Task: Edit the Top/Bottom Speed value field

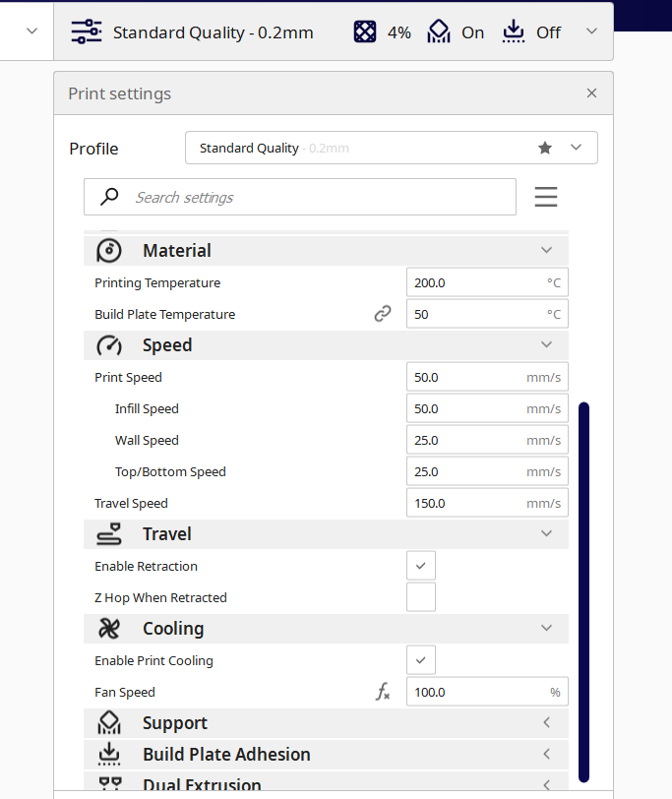Action: [487, 471]
